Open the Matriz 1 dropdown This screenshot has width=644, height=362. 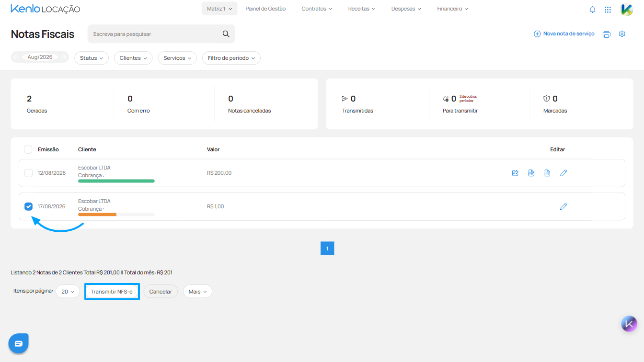[219, 9]
